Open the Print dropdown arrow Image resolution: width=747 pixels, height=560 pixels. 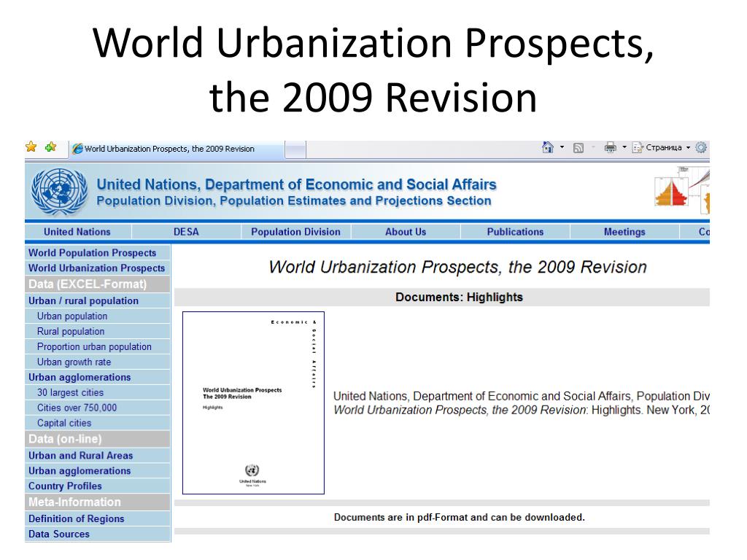pos(624,147)
